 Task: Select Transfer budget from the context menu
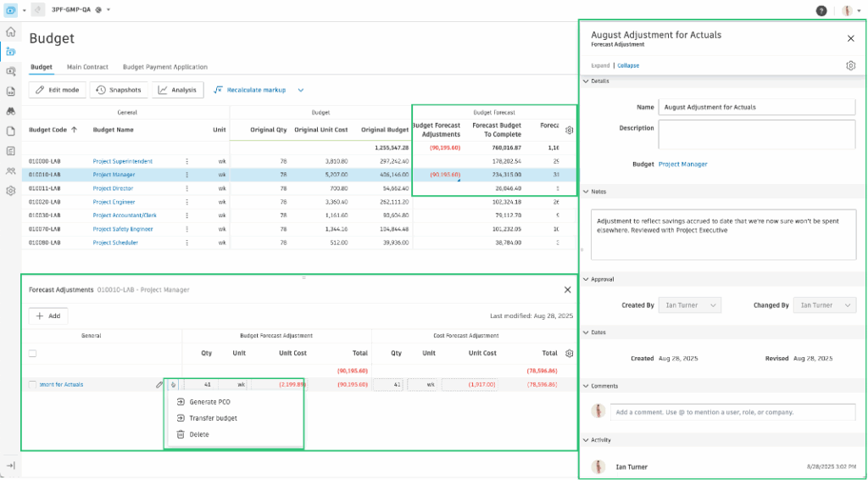(x=213, y=418)
